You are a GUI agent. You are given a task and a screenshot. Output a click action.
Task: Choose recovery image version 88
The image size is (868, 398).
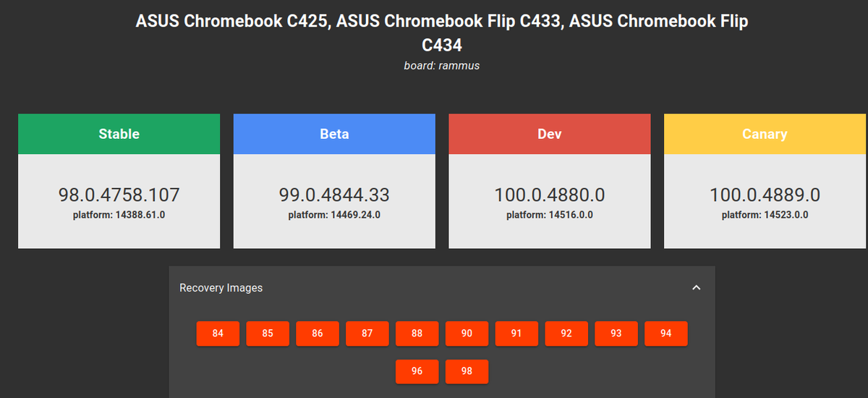tap(417, 334)
